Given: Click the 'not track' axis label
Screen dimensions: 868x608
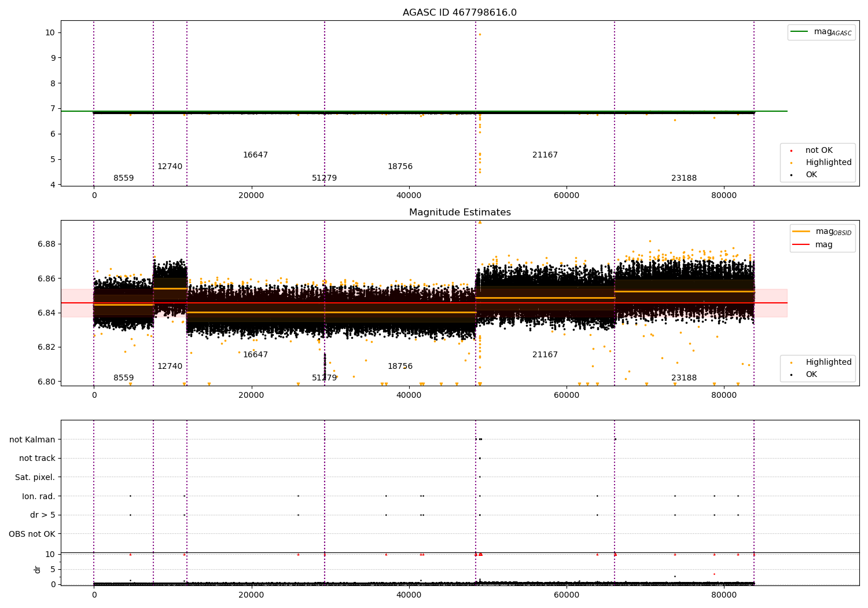Looking at the screenshot, I should click(x=37, y=458).
